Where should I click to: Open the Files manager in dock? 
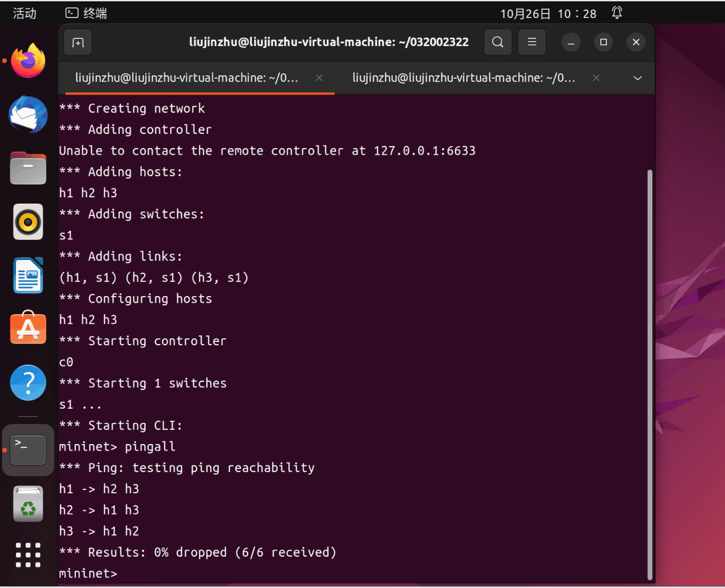[28, 168]
